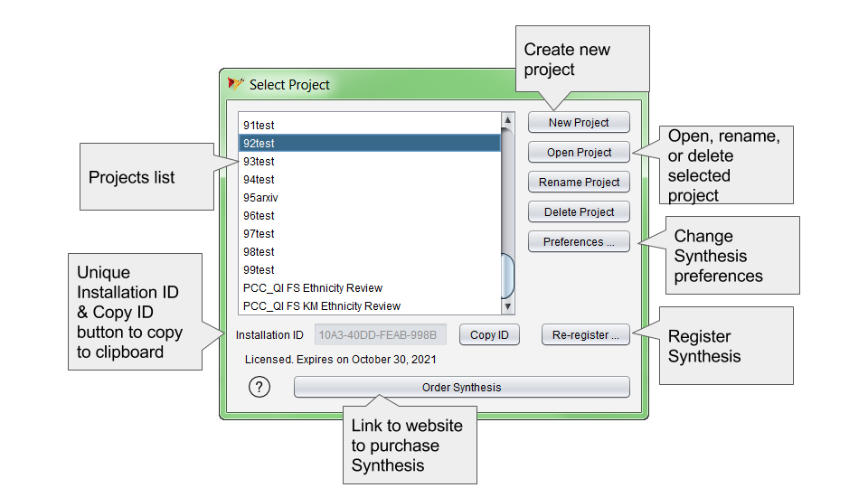868x488 pixels.
Task: Click the Re-register button
Action: point(585,335)
